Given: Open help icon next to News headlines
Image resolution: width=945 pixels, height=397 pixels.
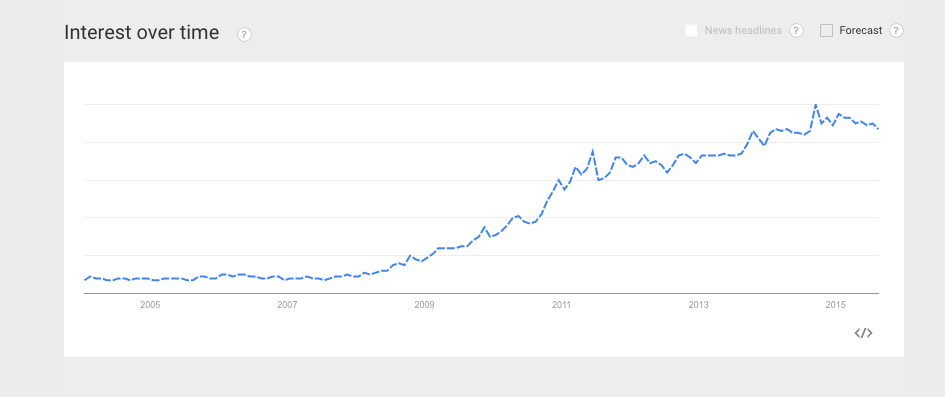Looking at the screenshot, I should 796,30.
